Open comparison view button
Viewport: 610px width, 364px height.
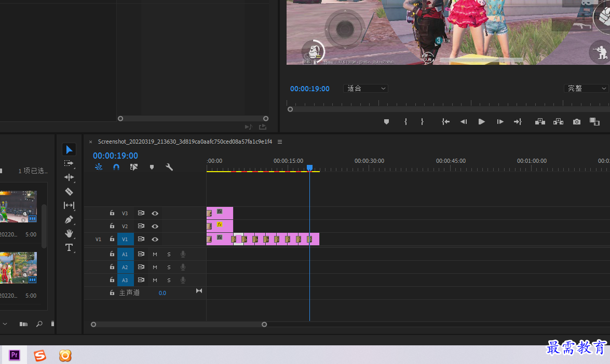(x=594, y=122)
